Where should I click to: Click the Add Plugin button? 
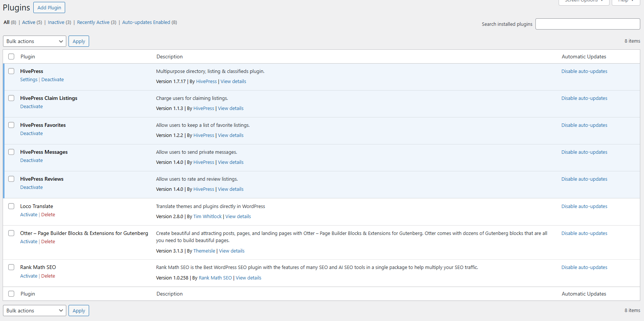click(49, 7)
